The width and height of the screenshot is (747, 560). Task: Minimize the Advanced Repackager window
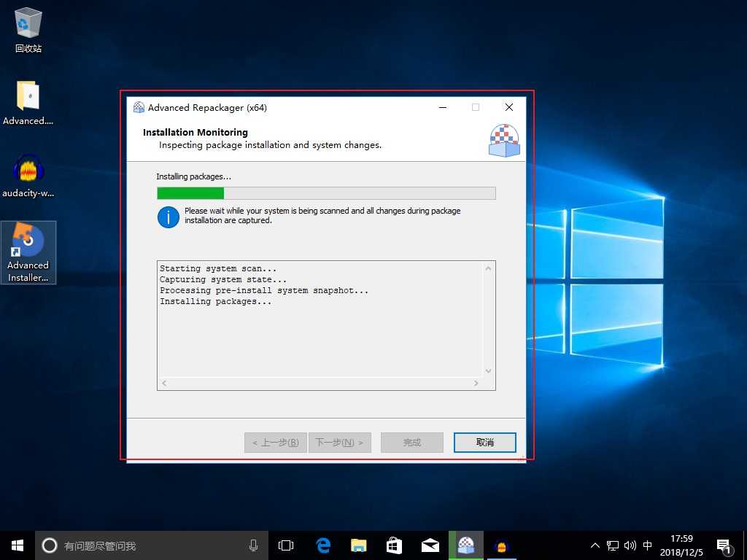[443, 107]
